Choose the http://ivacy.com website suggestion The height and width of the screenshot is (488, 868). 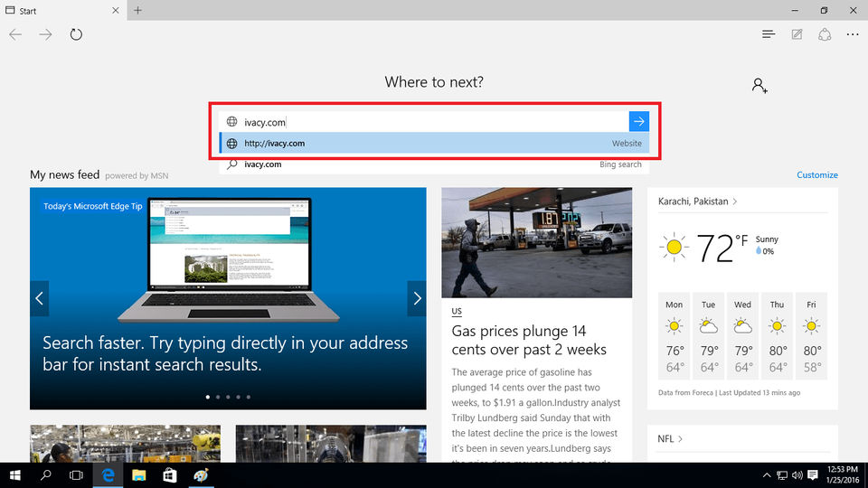pos(435,144)
